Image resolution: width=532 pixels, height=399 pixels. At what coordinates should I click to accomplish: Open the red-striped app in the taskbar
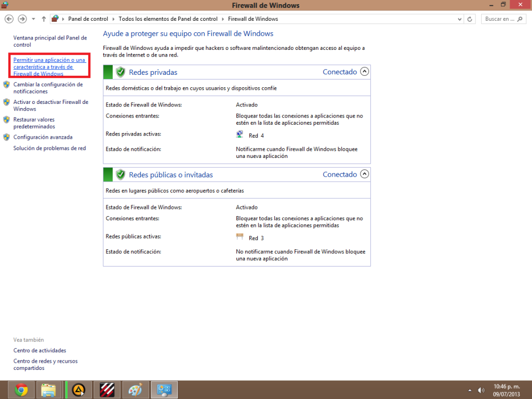[107, 390]
